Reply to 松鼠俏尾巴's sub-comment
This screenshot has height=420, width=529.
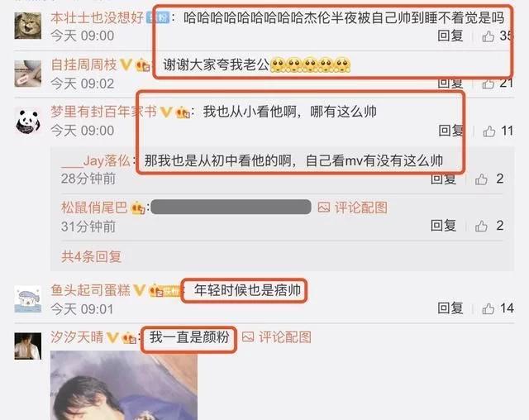click(443, 226)
